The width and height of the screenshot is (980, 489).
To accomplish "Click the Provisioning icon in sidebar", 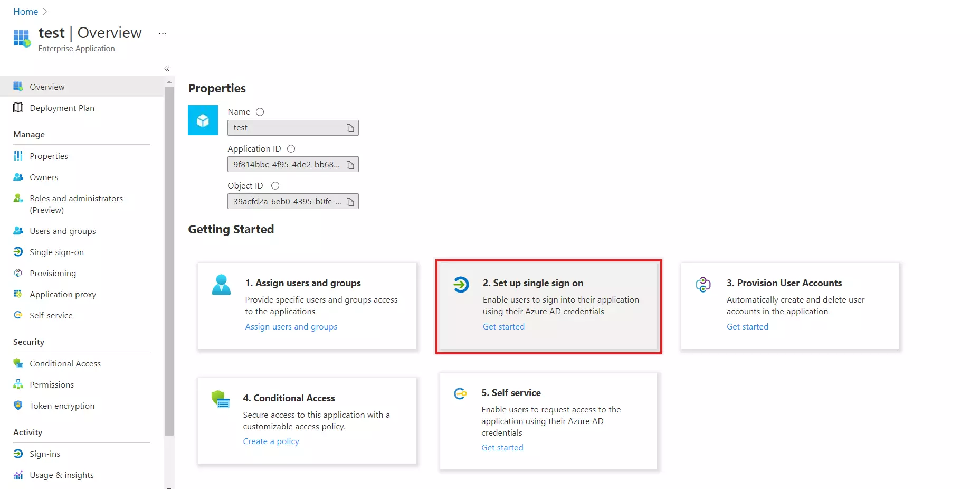I will point(18,273).
